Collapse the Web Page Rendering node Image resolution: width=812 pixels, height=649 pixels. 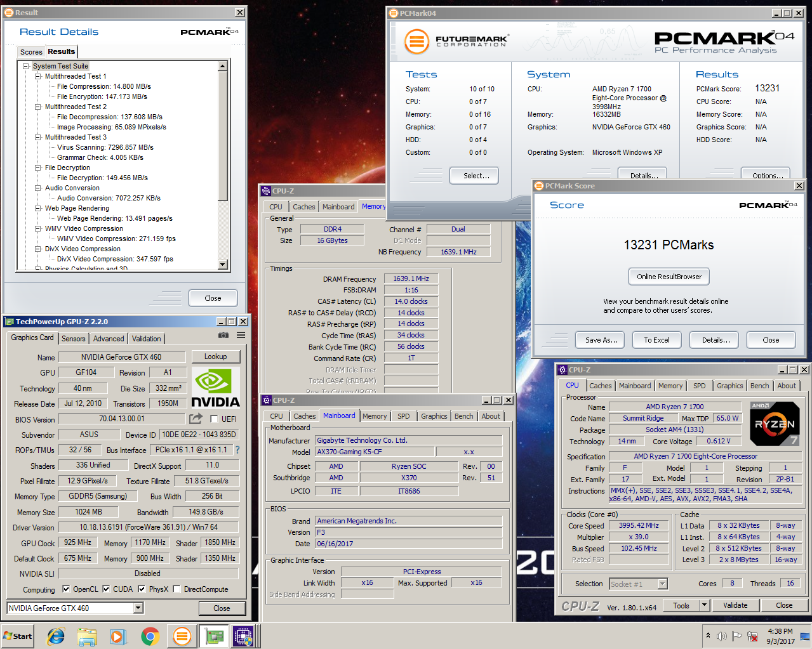point(37,208)
